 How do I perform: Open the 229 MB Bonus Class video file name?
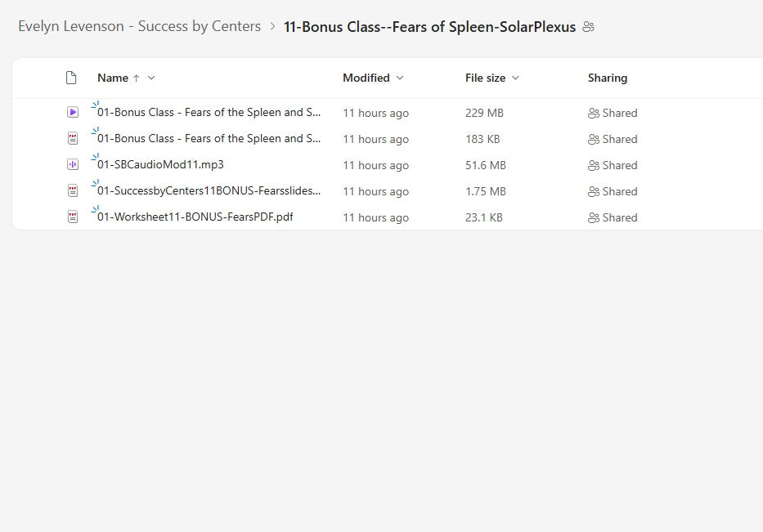209,112
